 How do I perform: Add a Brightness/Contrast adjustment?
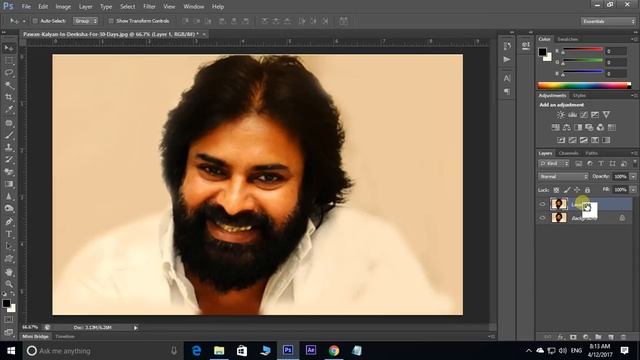[x=561, y=115]
